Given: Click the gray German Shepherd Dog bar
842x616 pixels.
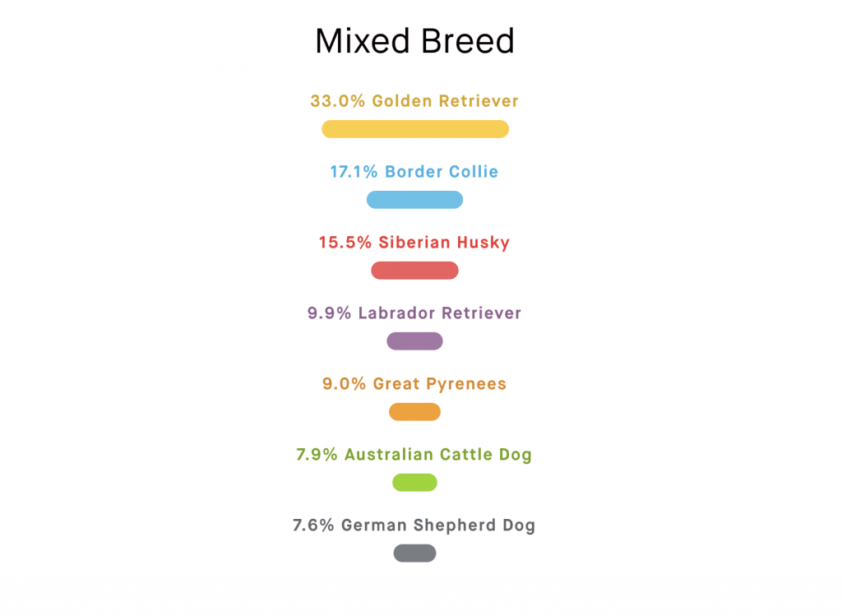Looking at the screenshot, I should [414, 553].
